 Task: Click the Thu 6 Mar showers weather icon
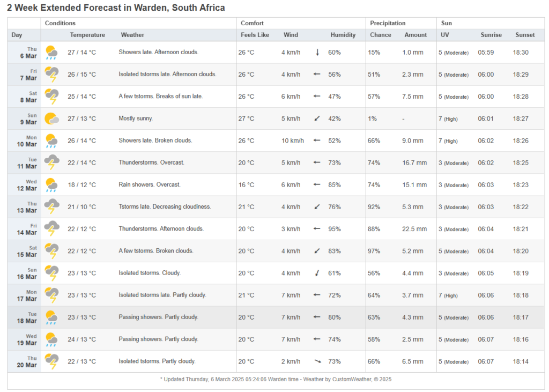(51, 53)
